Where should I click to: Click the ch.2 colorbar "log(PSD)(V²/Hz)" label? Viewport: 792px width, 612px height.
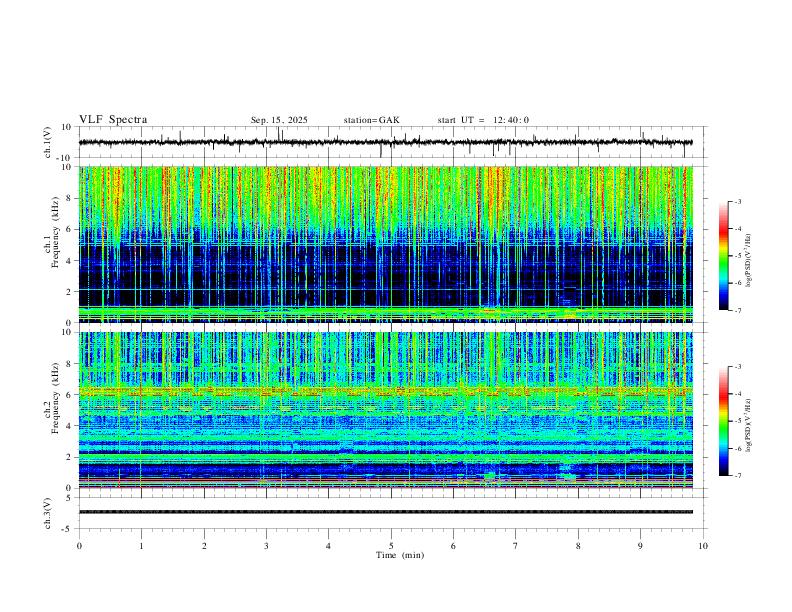click(749, 425)
